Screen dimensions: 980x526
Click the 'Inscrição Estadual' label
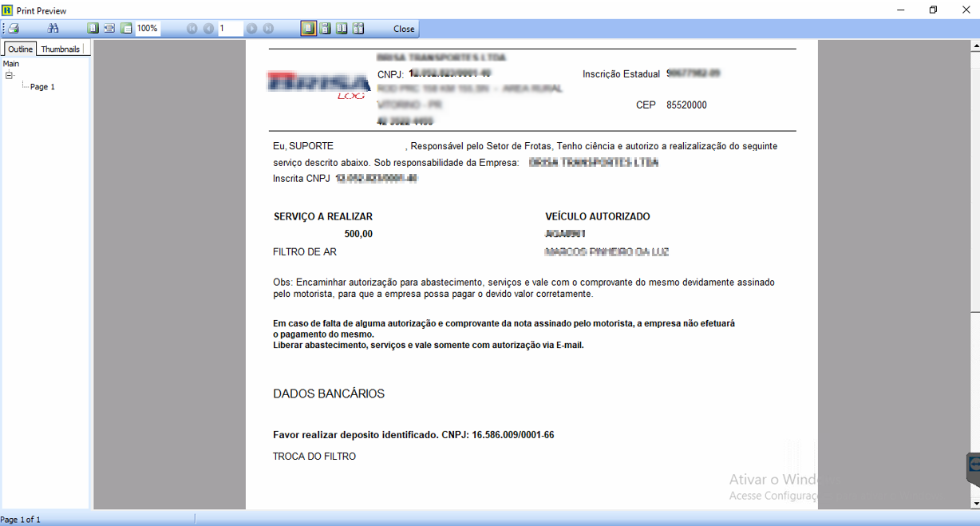[x=622, y=74]
